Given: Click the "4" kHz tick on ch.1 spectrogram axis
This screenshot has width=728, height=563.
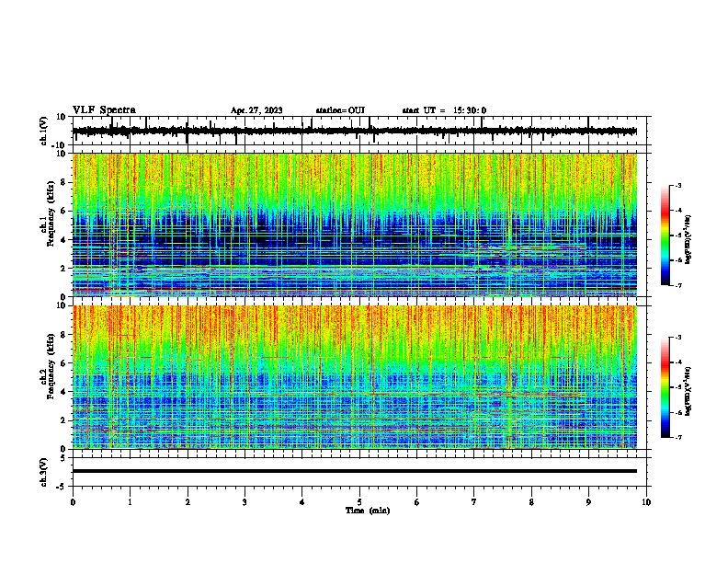Looking at the screenshot, I should (x=64, y=240).
